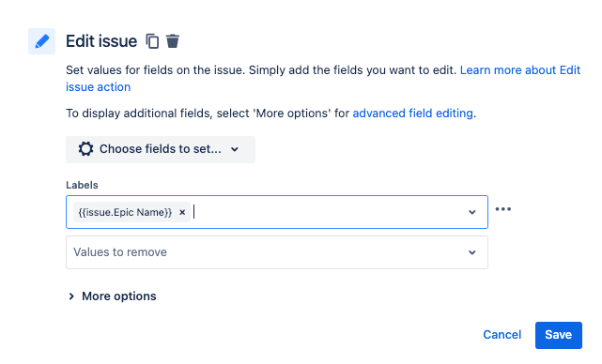Open the Values to remove dropdown arrow

click(471, 252)
